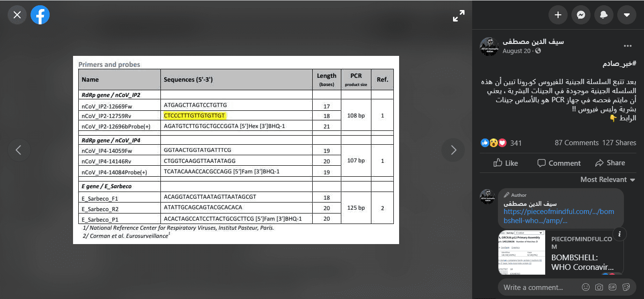The image size is (644, 299).
Task: Show the next photo
Action: point(453,150)
